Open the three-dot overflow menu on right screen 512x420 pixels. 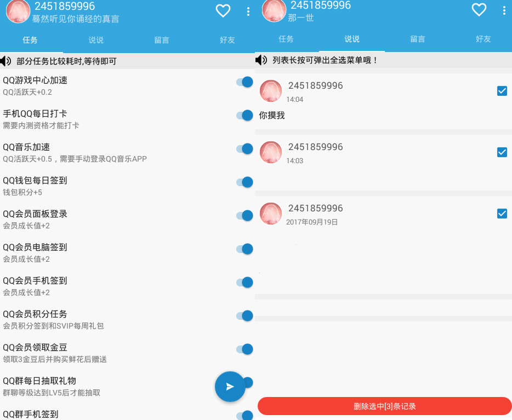(x=505, y=10)
